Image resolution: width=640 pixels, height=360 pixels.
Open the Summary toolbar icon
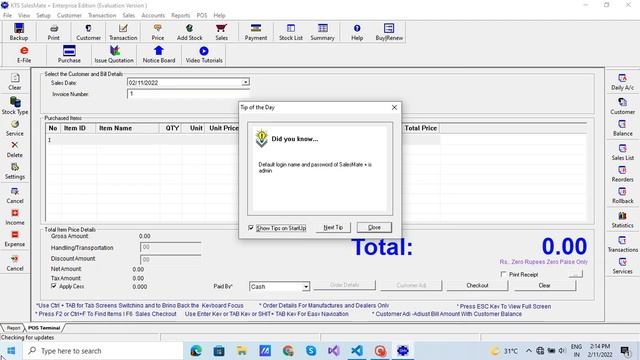[322, 32]
